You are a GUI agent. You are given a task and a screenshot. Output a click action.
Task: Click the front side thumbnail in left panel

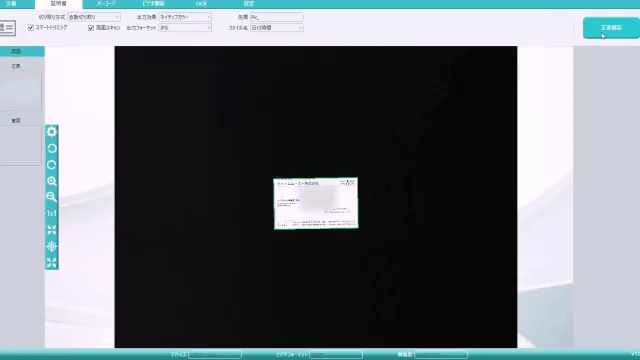point(20,91)
